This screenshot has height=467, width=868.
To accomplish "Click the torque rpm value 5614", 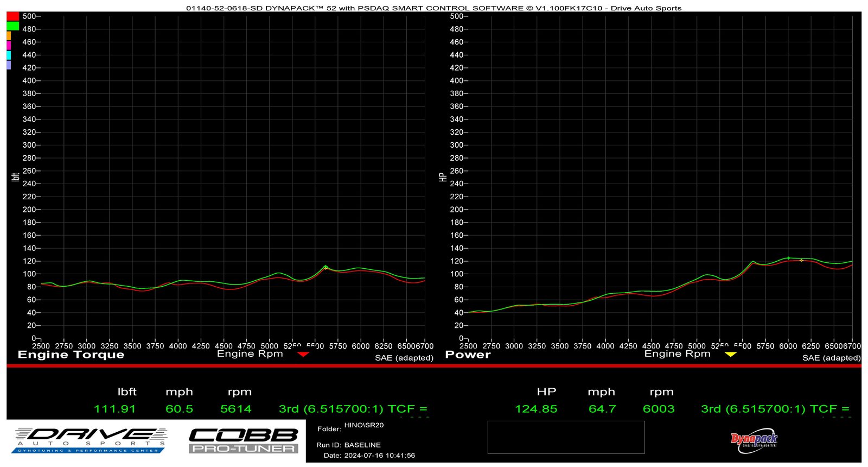I will pyautogui.click(x=236, y=409).
